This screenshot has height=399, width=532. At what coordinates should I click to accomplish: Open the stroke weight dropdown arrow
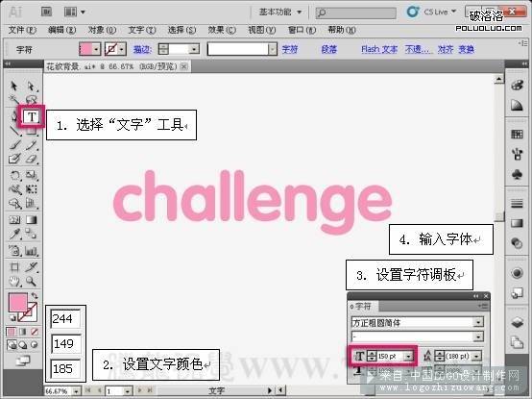(x=194, y=50)
